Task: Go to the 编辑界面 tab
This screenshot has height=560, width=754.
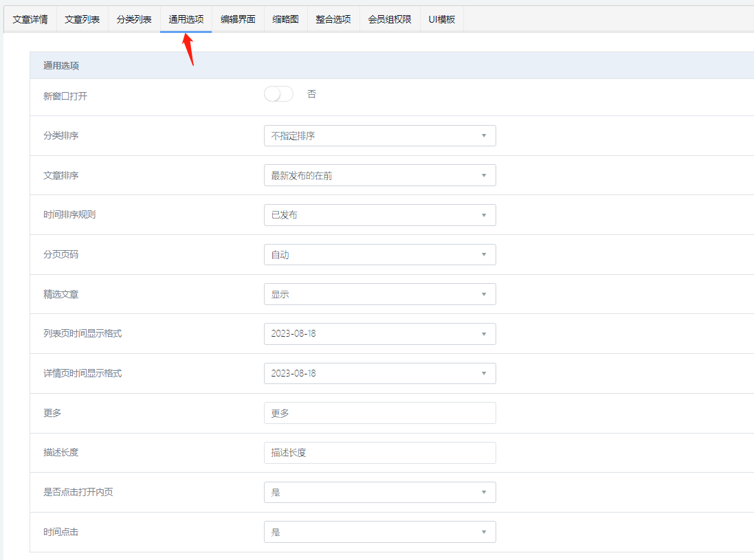Action: tap(238, 19)
